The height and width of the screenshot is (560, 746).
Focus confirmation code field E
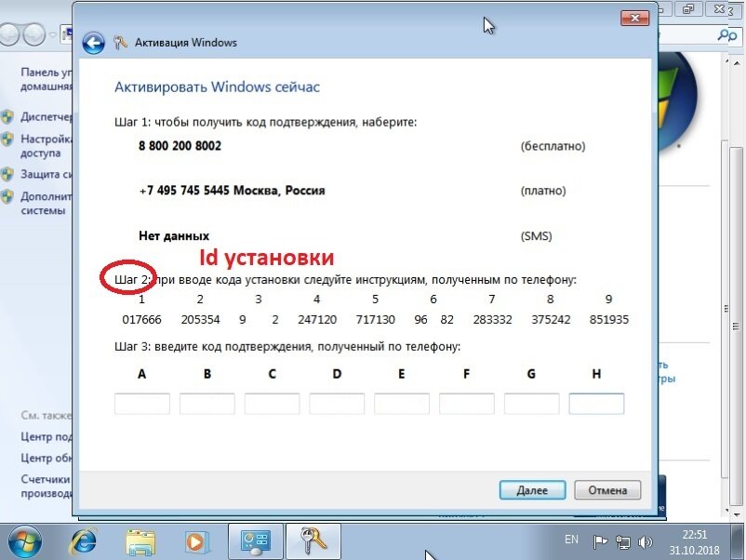(x=402, y=404)
